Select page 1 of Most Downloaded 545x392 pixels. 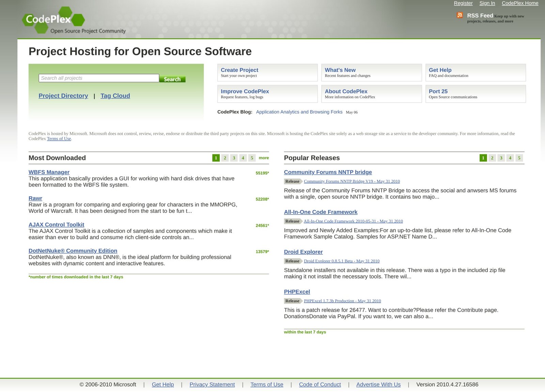(x=216, y=158)
